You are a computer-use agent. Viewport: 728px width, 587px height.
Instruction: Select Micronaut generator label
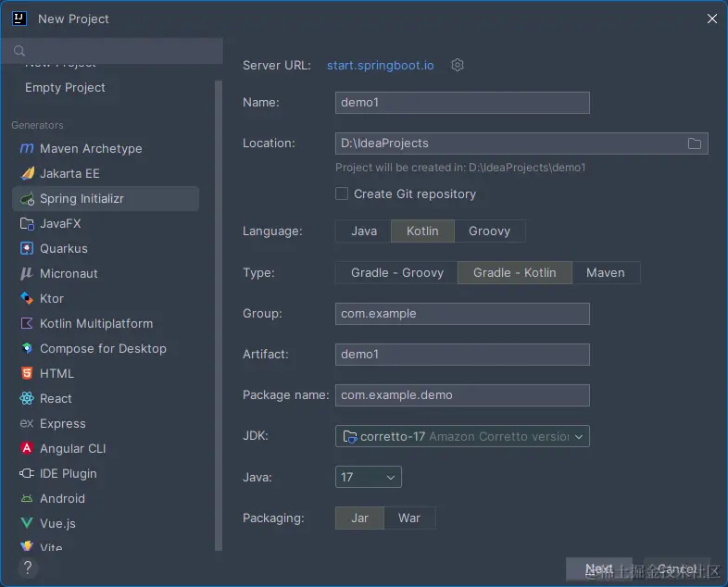(x=69, y=273)
